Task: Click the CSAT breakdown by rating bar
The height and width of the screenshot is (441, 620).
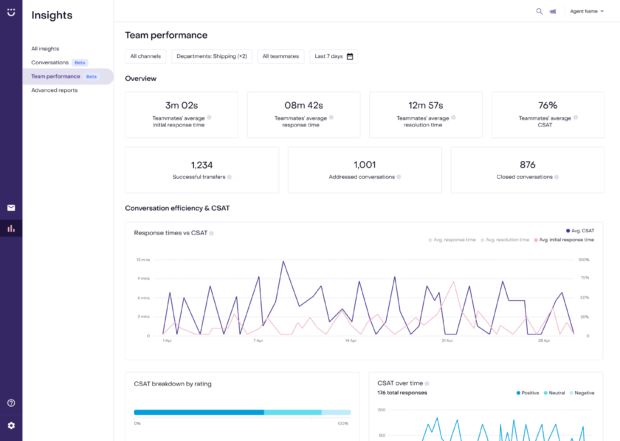Action: pyautogui.click(x=242, y=412)
